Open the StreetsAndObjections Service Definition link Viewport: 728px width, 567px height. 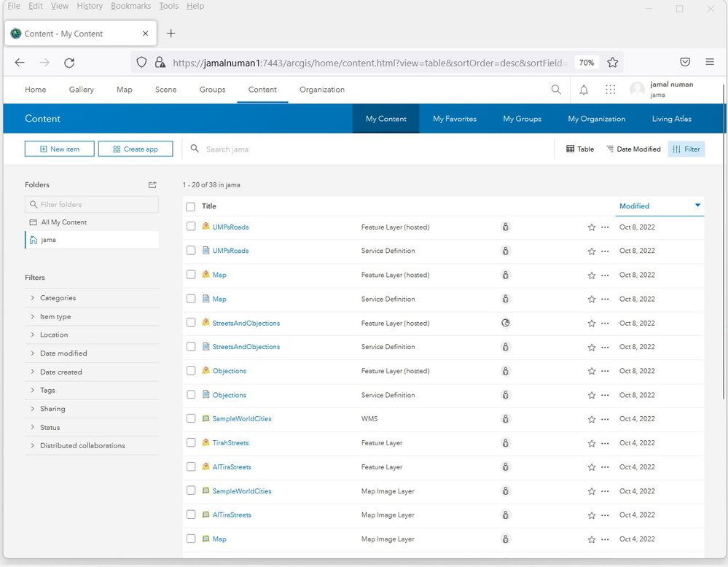point(246,347)
